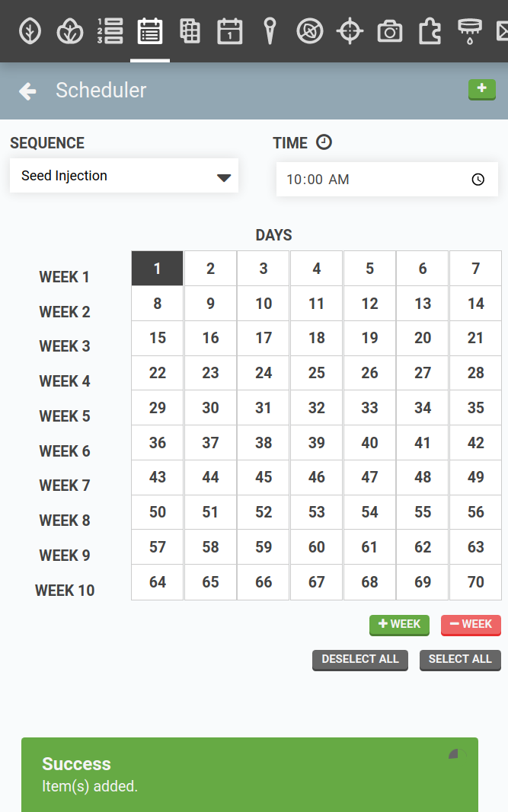Screen dimensions: 508x812
Task: Open the envelope icon at toolbar's right edge
Action: tap(503, 31)
